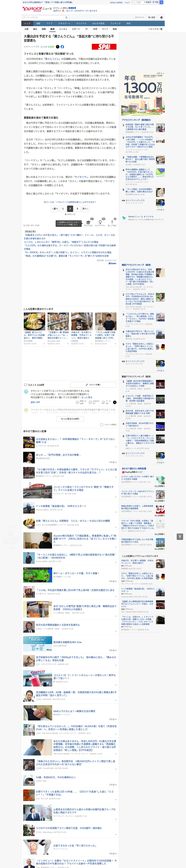Open settings gear icon in header

coord(161,17)
